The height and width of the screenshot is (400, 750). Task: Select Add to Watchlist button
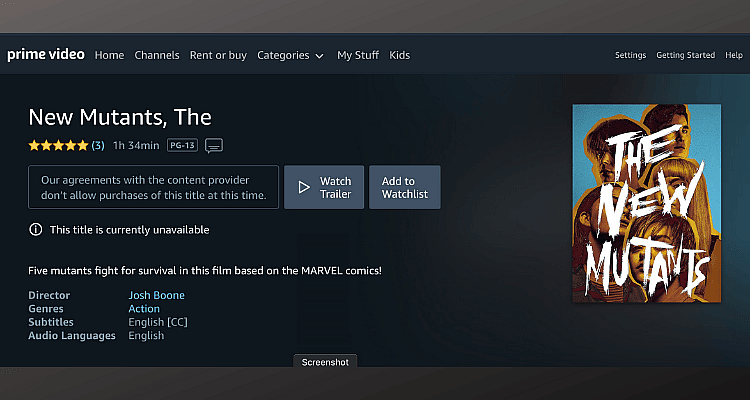click(405, 187)
